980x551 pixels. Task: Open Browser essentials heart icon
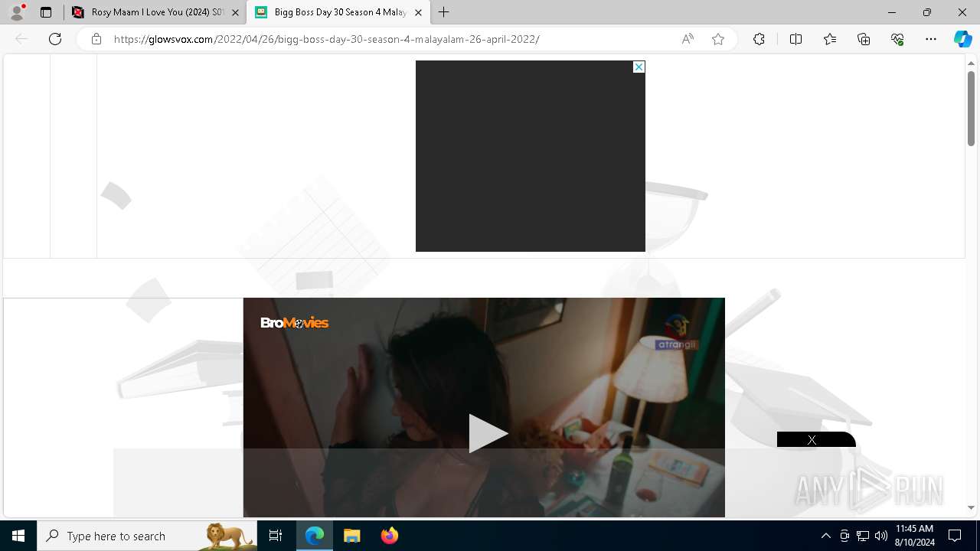(x=897, y=39)
